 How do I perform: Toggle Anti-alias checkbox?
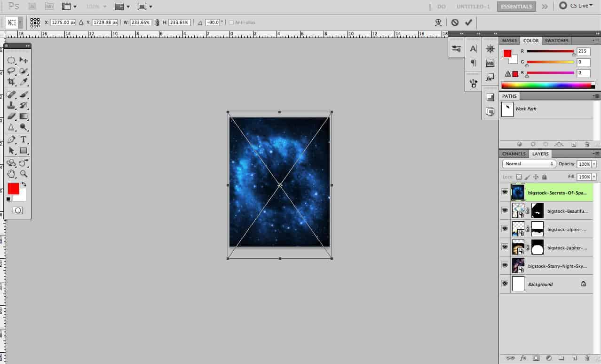(x=231, y=22)
